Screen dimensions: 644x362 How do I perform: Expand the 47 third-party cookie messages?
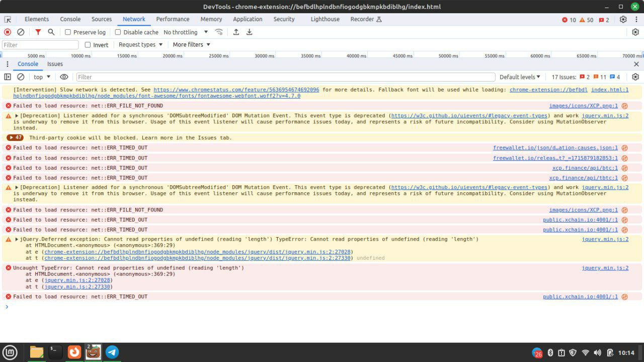pos(15,137)
